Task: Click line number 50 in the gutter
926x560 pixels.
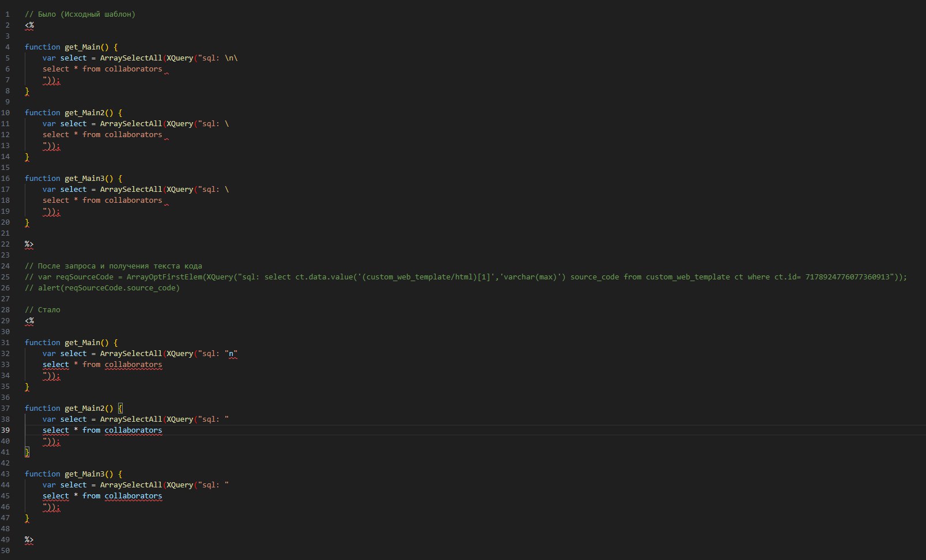Action: pyautogui.click(x=6, y=551)
